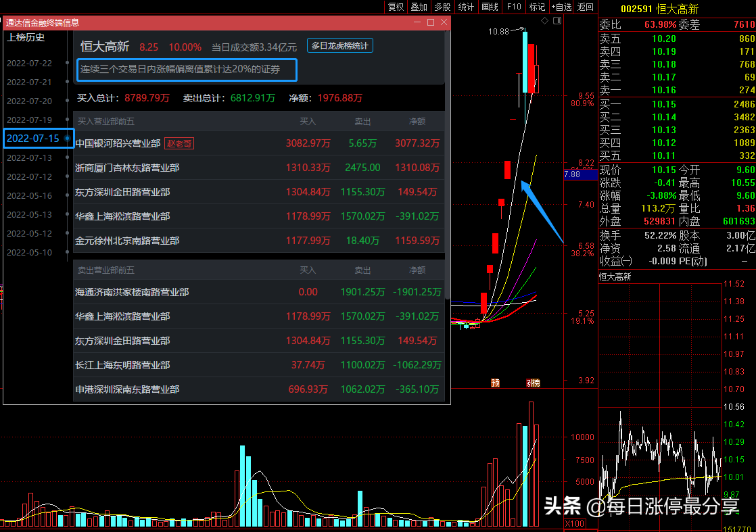This screenshot has width=756, height=532.
Task: Select date 2022-07-12 in history
Action: (x=29, y=176)
